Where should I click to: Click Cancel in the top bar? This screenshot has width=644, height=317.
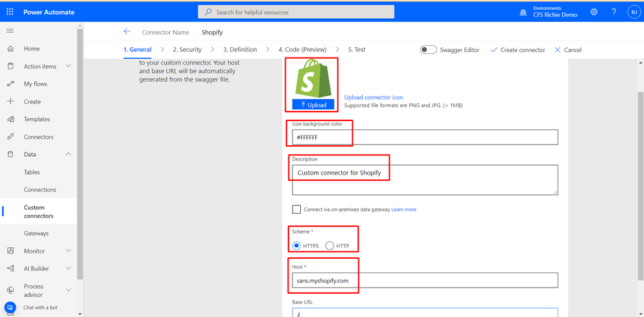(x=568, y=50)
